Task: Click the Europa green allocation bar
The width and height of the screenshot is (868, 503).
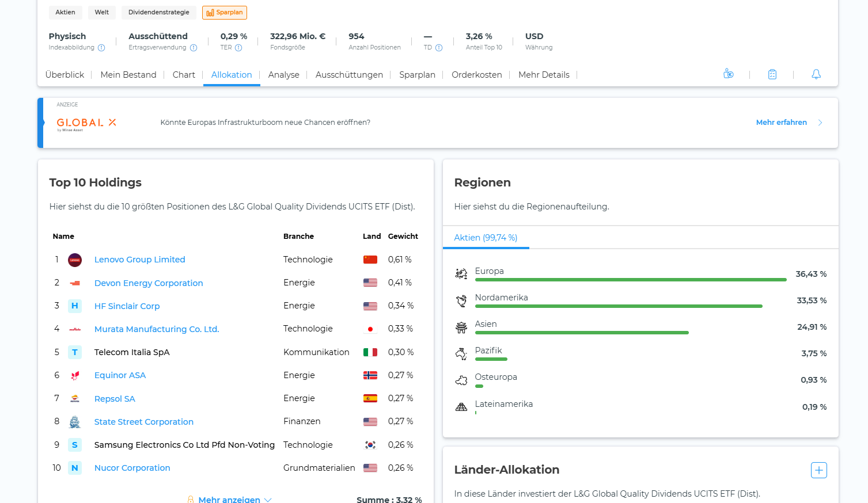Action: (631, 280)
